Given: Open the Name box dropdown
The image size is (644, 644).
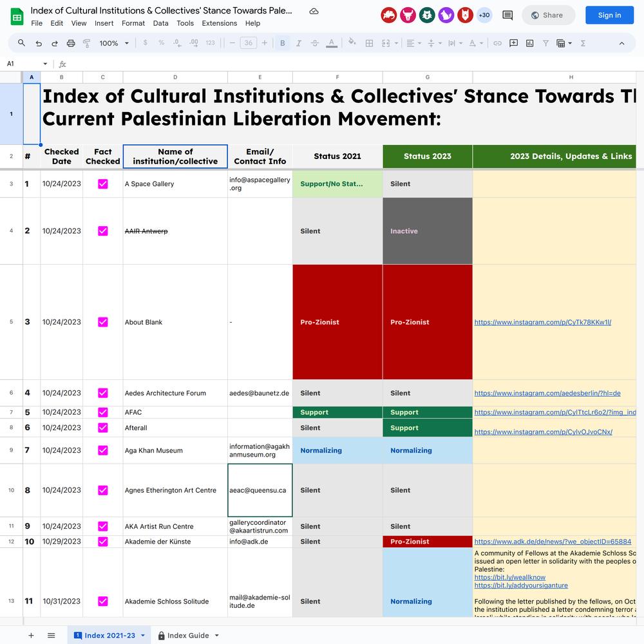Looking at the screenshot, I should (45, 64).
